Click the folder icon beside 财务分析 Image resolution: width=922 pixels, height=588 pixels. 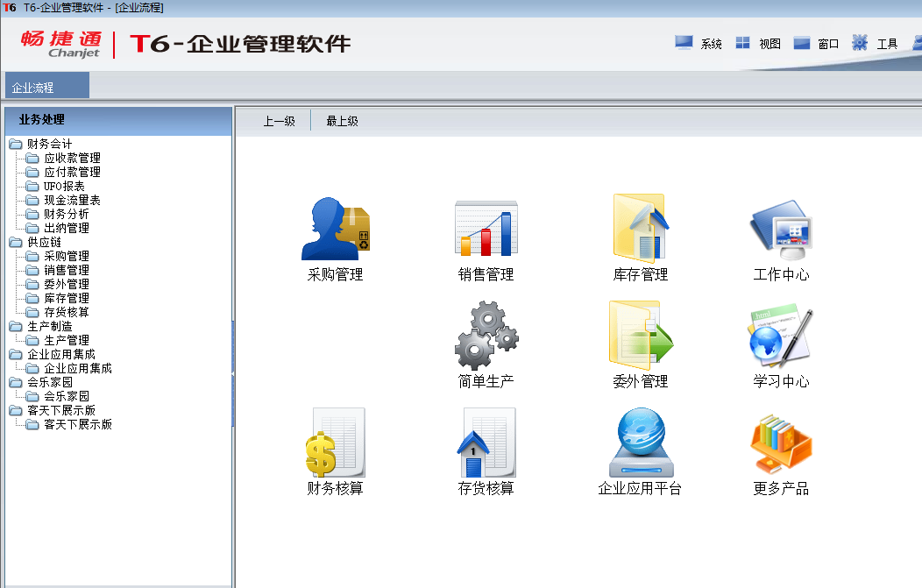pos(32,214)
